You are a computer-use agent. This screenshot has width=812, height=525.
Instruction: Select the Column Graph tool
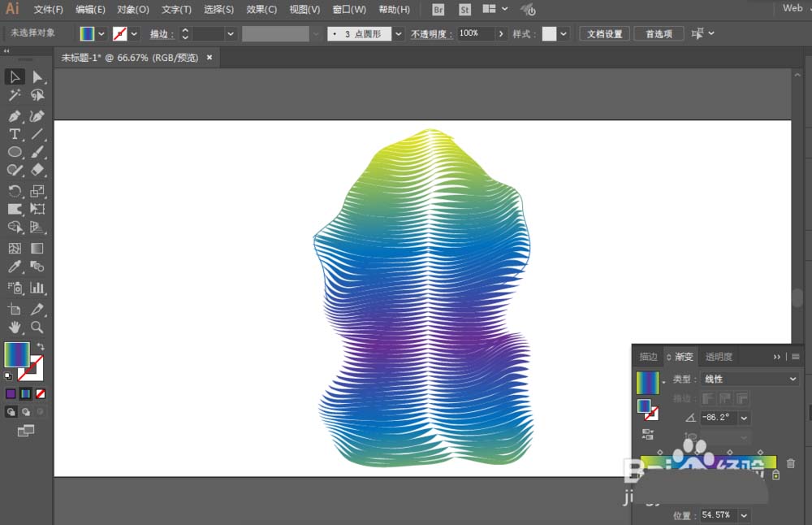[x=37, y=288]
